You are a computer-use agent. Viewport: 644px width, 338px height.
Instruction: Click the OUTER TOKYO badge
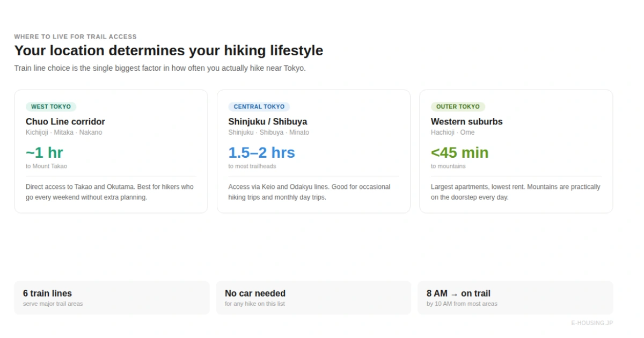coord(458,107)
